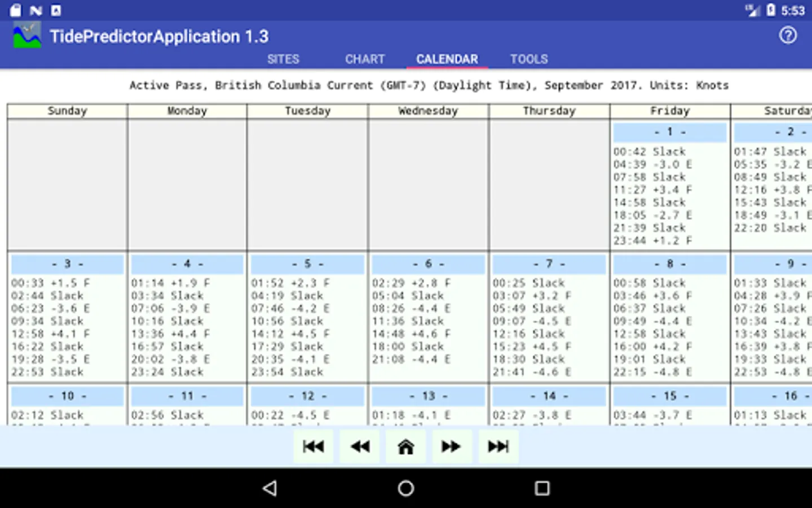Click the Thursday column header
Screen dimensions: 812x508
click(549, 111)
